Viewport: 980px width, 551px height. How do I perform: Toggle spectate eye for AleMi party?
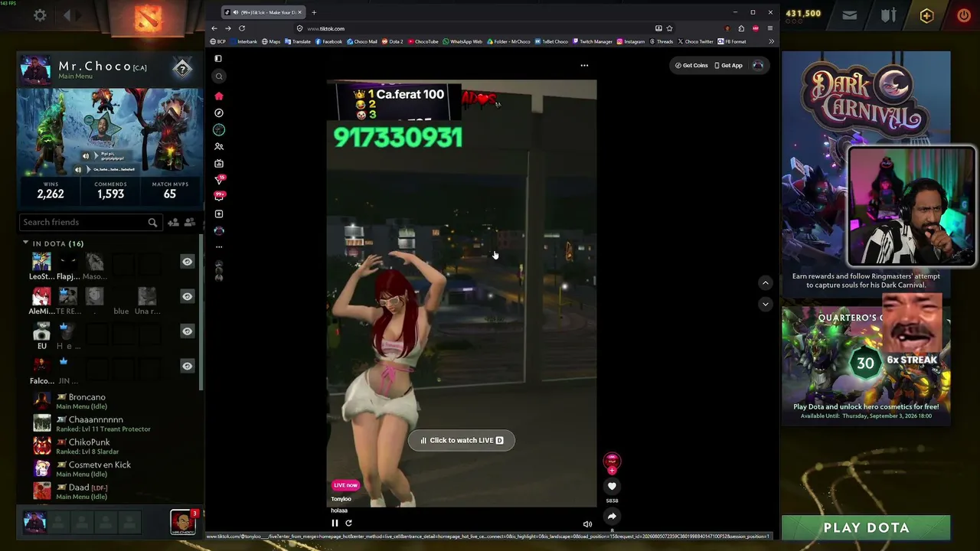tap(187, 296)
